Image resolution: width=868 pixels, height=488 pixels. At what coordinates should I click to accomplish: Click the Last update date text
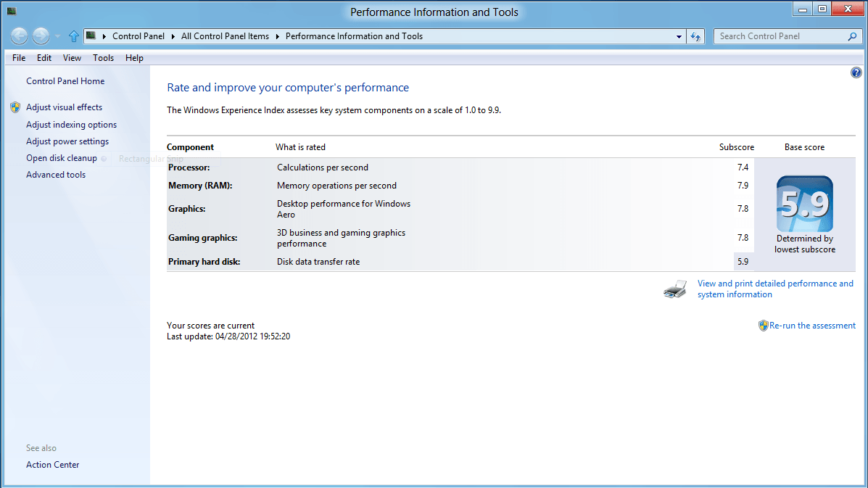228,336
